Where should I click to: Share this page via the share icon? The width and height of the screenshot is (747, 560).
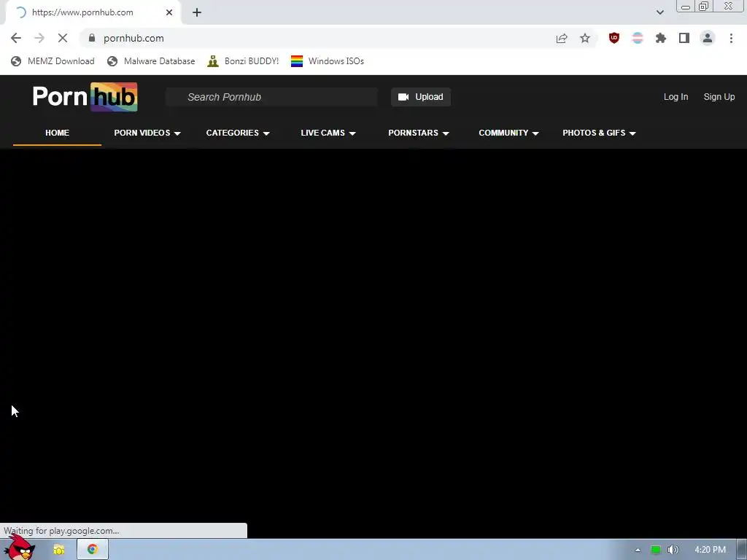562,38
